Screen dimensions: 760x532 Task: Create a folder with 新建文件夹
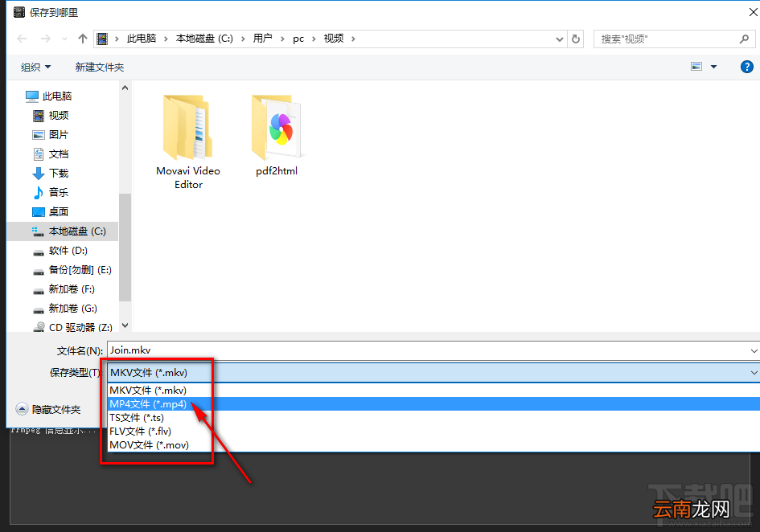[x=100, y=67]
